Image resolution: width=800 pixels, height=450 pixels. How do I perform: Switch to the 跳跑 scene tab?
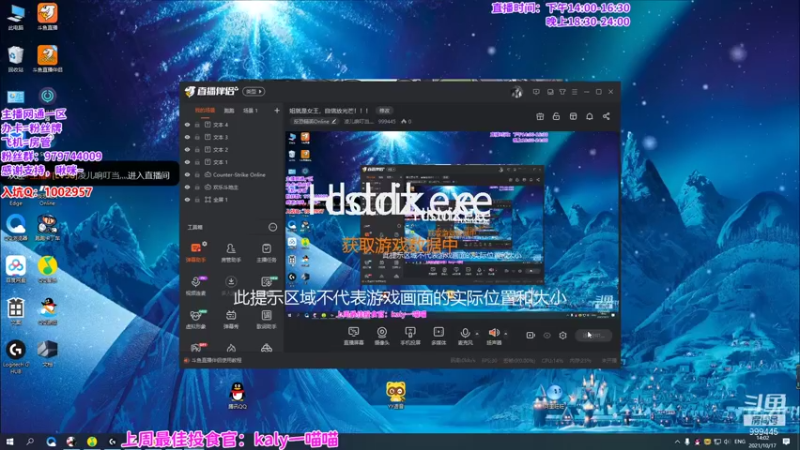[x=229, y=111]
